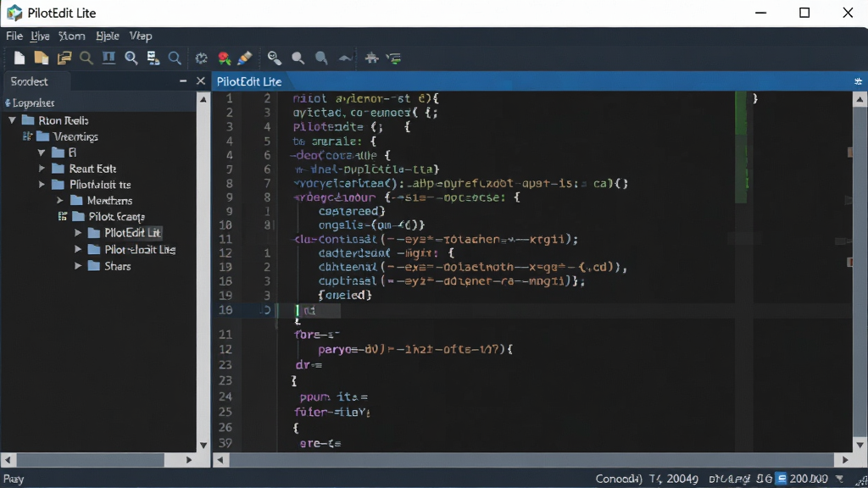Minimize the side panel with dash button
Image resolution: width=868 pixels, height=488 pixels.
[183, 81]
